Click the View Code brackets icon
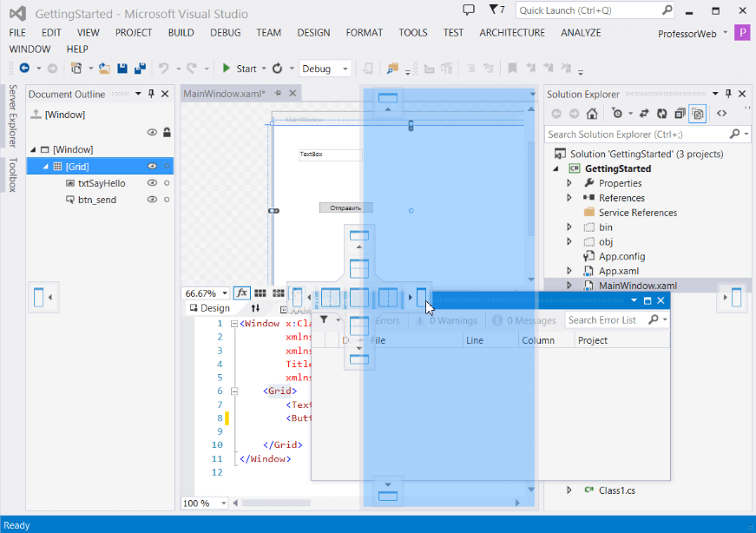 721,114
